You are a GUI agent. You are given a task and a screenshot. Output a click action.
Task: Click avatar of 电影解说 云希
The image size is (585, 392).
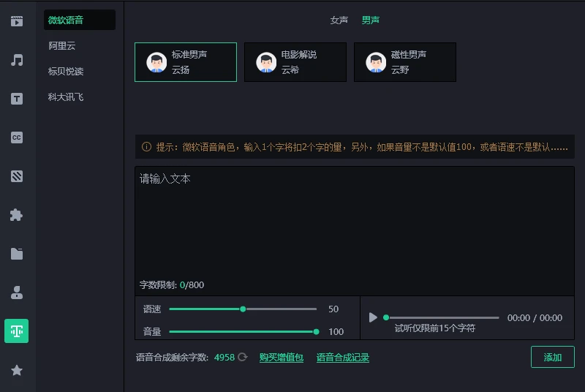click(266, 62)
